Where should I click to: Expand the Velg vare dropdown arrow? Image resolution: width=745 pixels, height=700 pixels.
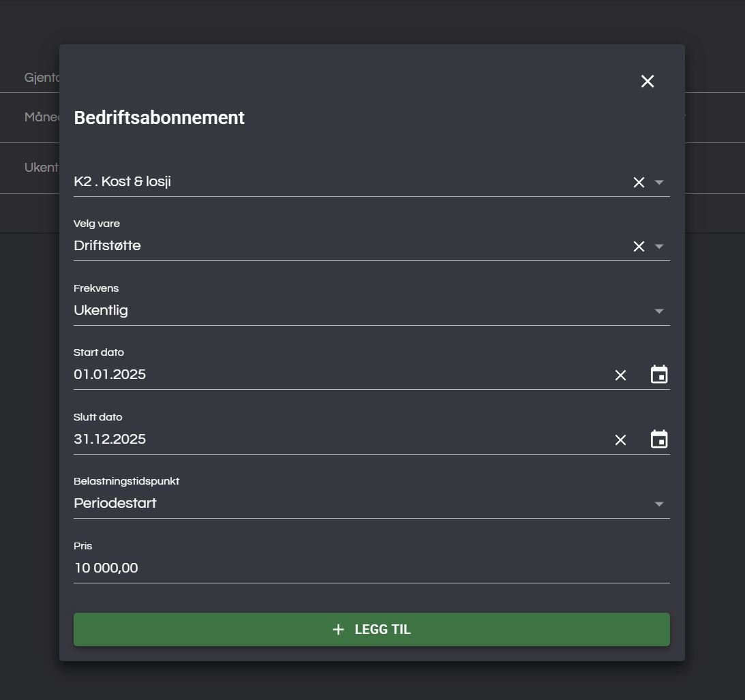tap(659, 246)
